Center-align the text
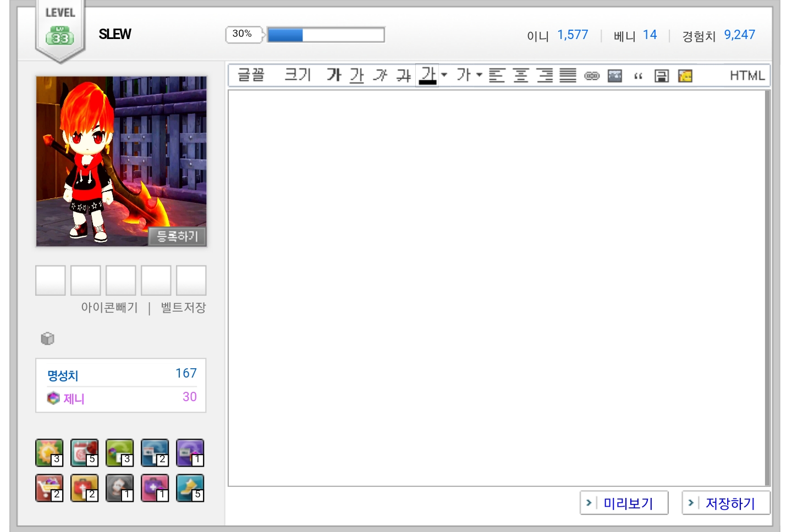This screenshot has width=792, height=532. (x=521, y=75)
